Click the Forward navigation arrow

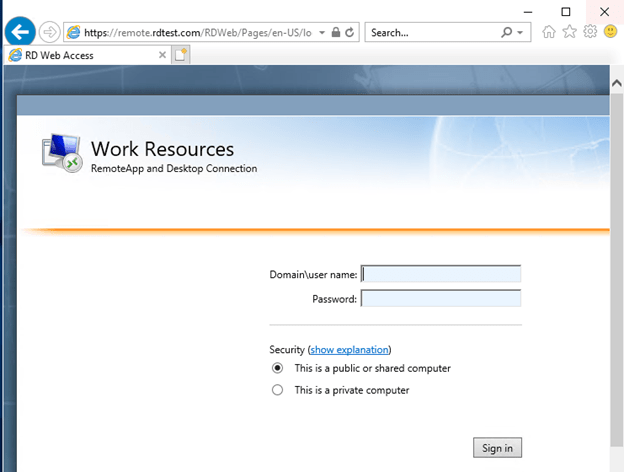(x=49, y=32)
